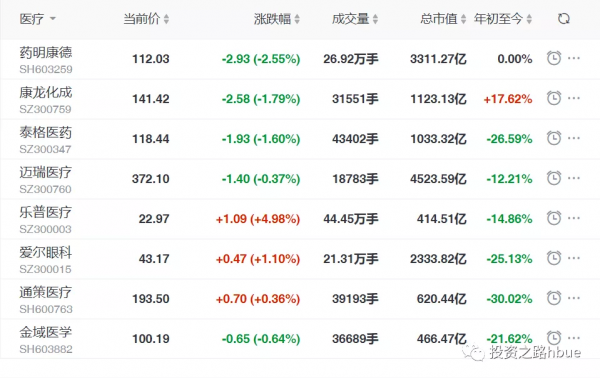Image resolution: width=600 pixels, height=378 pixels.
Task: Open stock 药明康德 SH603259
Action: coord(46,60)
